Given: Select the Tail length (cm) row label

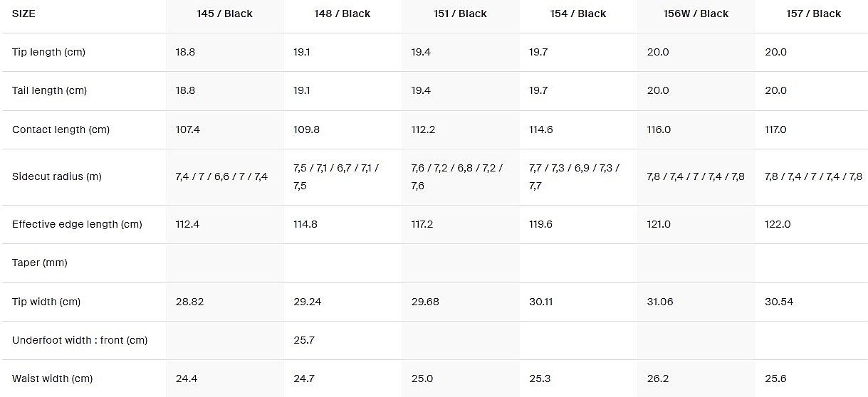Looking at the screenshot, I should (x=49, y=90).
